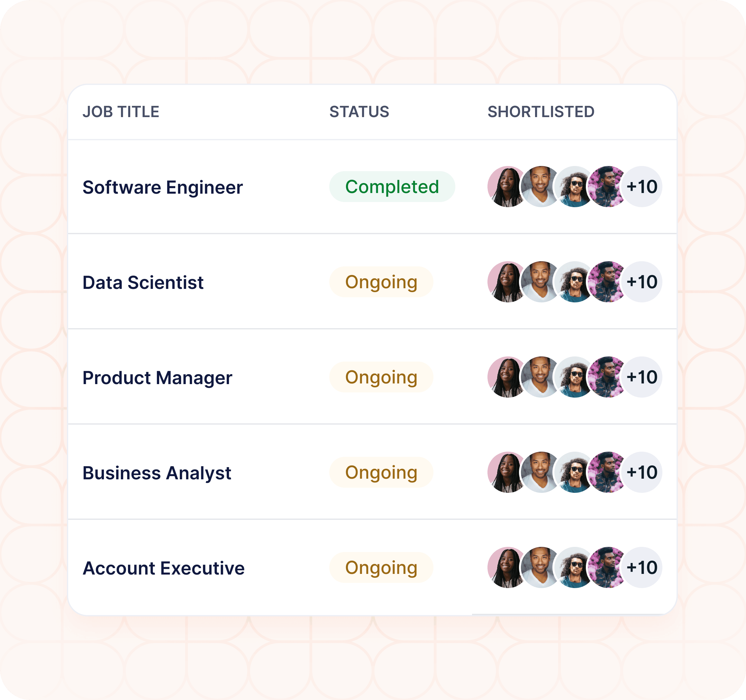
Task: Sort by the SHORTLISTED column header
Action: (x=541, y=112)
